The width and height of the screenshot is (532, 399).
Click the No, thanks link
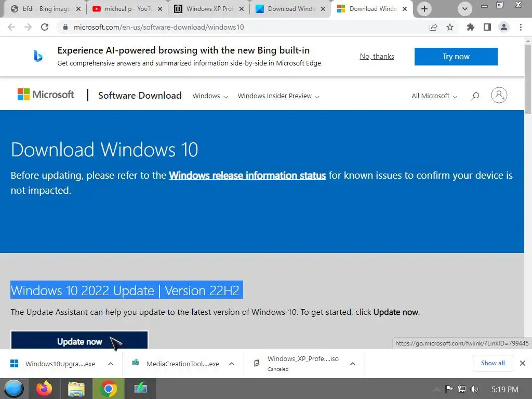(377, 56)
